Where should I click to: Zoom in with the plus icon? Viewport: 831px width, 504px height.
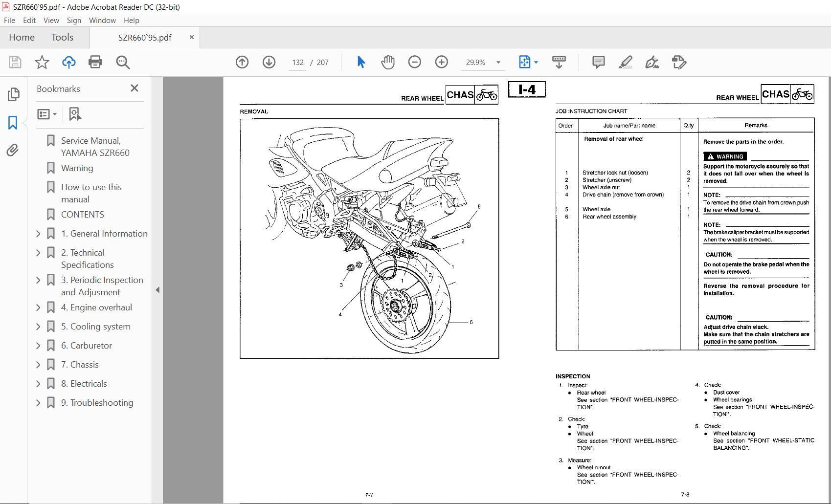pyautogui.click(x=442, y=62)
